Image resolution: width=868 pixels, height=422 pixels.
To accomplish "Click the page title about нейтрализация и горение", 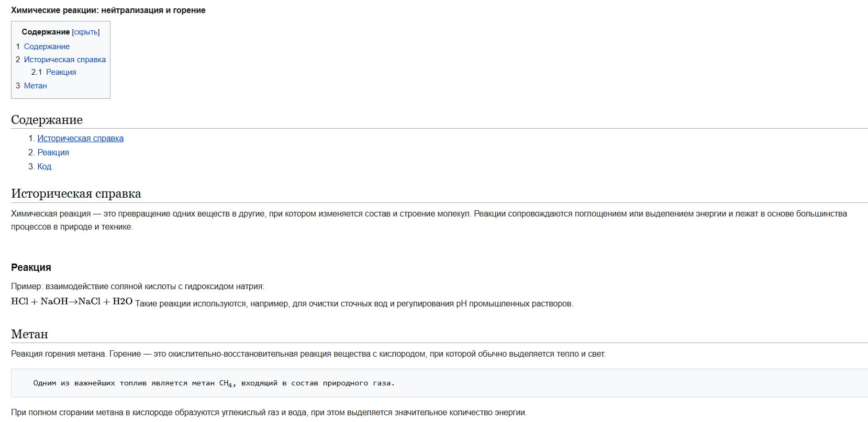I will (108, 10).
